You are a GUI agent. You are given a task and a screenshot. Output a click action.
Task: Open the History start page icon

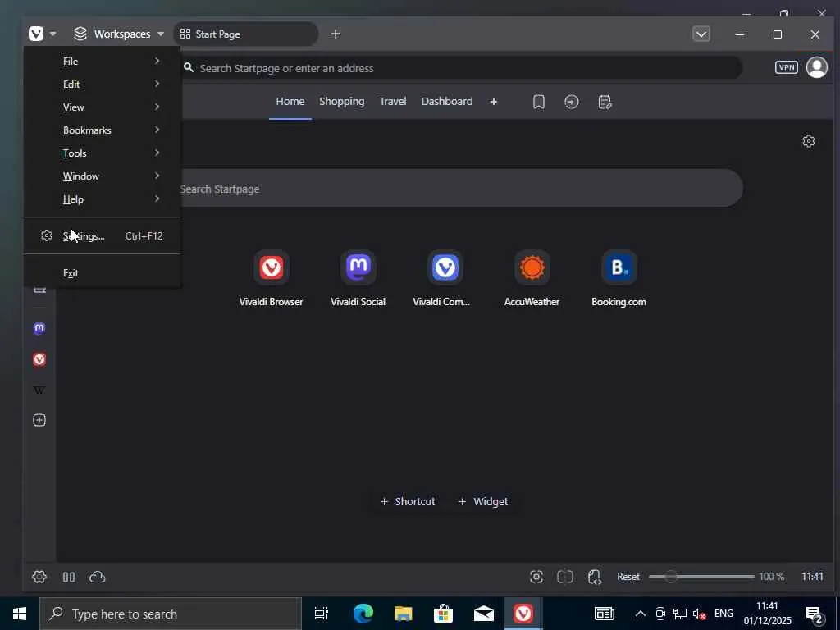click(572, 102)
